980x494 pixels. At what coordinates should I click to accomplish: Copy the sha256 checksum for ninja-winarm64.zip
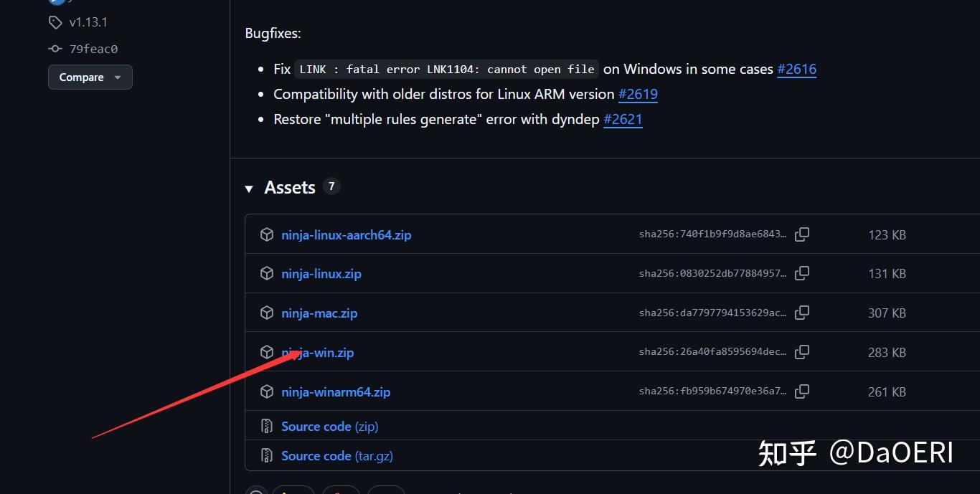click(x=802, y=391)
